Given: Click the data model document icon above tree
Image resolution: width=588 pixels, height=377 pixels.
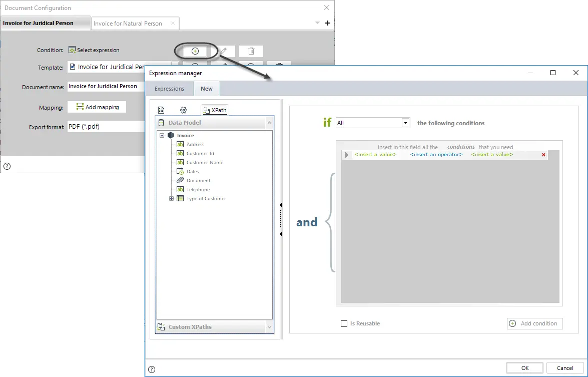Looking at the screenshot, I should [161, 110].
